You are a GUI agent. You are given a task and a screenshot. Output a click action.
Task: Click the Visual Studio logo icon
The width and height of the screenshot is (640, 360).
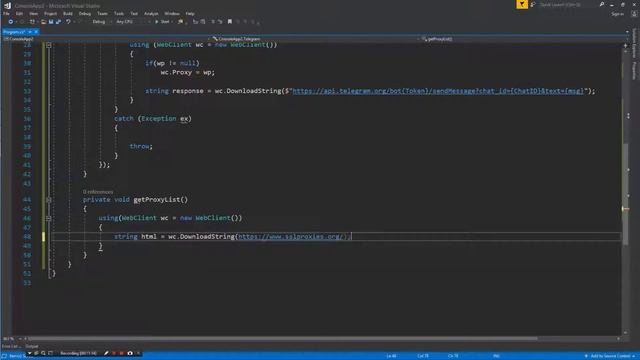[x=7, y=5]
